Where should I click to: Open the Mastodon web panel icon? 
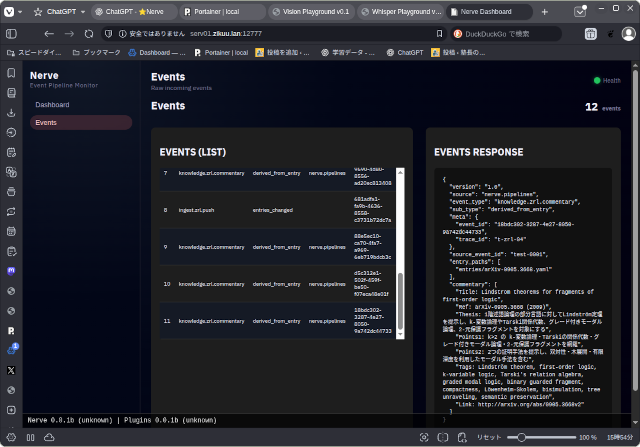point(11,270)
